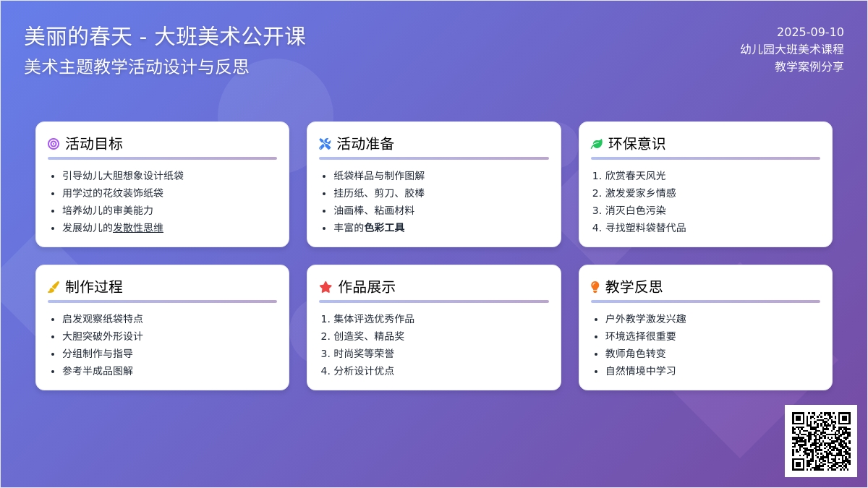868x488 pixels.
Task: Click the QR code image
Action: coord(820,440)
